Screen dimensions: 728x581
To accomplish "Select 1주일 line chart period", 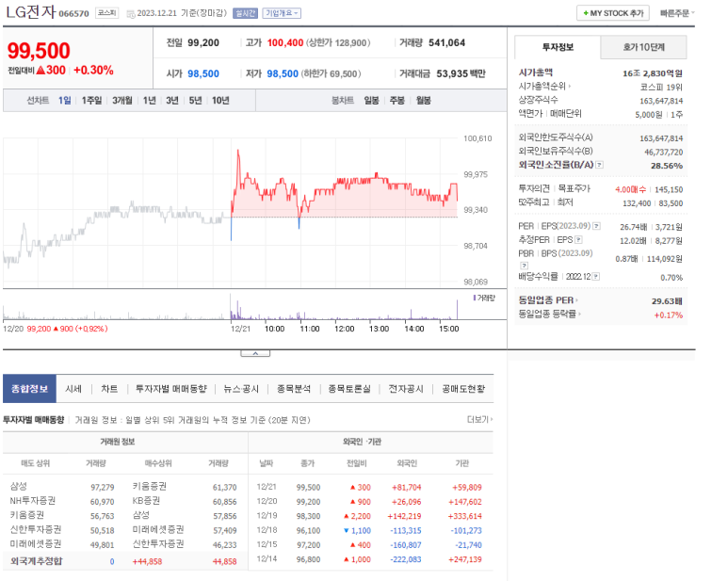I will click(x=91, y=100).
